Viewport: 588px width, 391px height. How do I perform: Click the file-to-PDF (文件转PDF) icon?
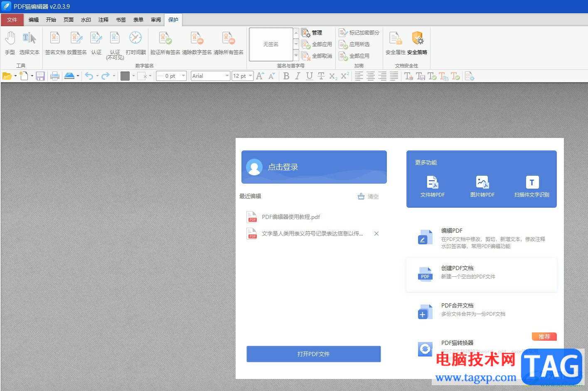coord(433,182)
